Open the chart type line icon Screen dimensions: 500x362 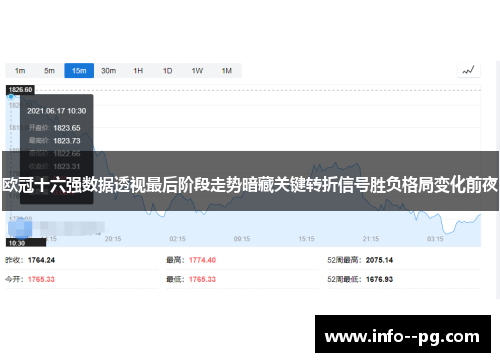click(x=468, y=70)
